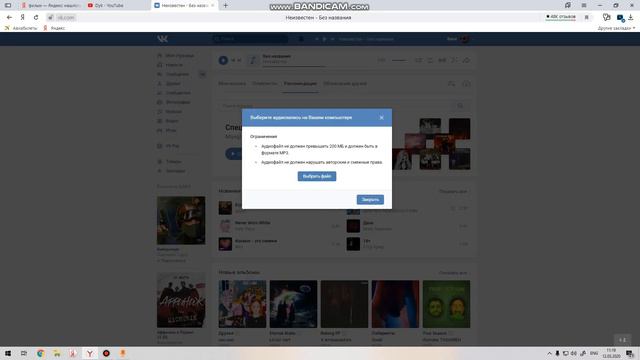Click the volume slider in audio player
Viewport: 640px width, 360px height.
[399, 60]
